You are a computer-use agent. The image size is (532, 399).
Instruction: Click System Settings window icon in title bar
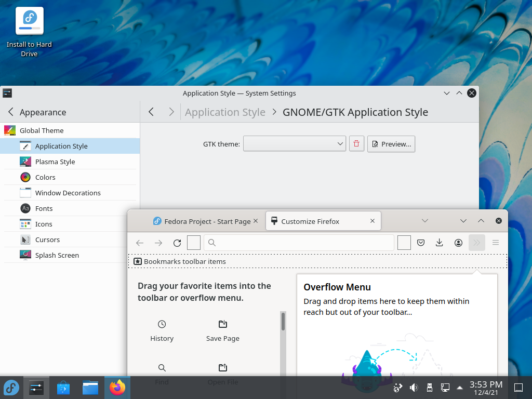coord(7,93)
